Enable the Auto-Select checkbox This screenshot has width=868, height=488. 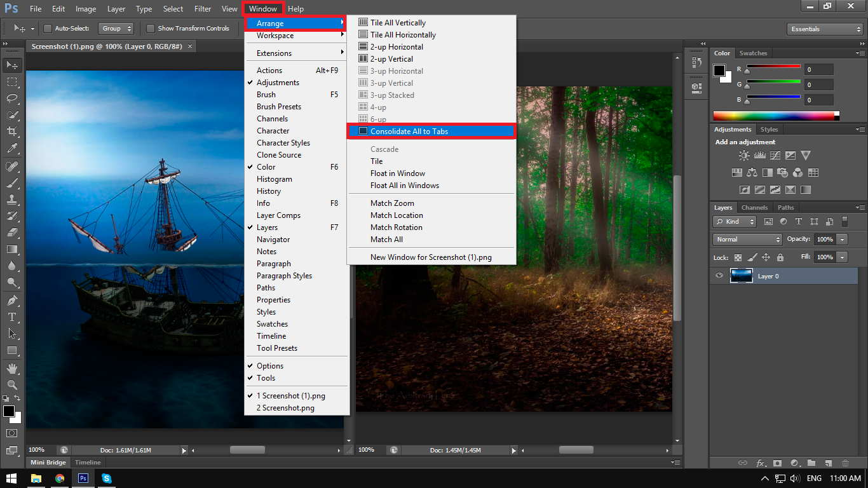(48, 29)
